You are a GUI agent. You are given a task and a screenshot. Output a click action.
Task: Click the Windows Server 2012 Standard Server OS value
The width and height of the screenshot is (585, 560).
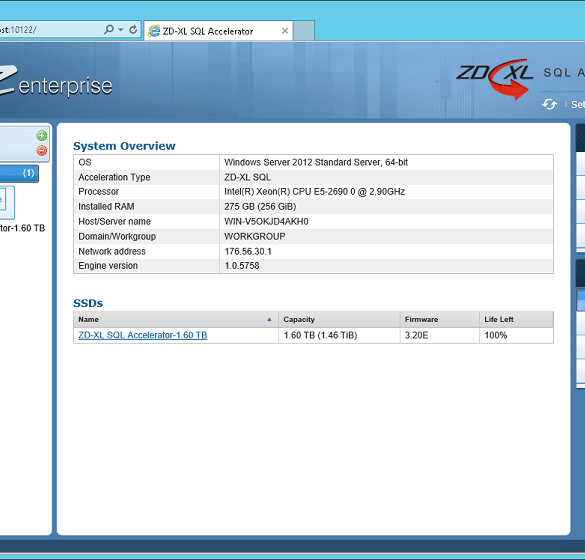point(316,162)
